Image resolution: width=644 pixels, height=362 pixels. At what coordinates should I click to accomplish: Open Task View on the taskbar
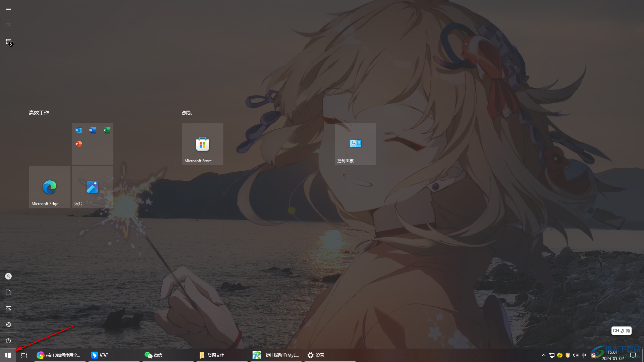[x=24, y=355]
